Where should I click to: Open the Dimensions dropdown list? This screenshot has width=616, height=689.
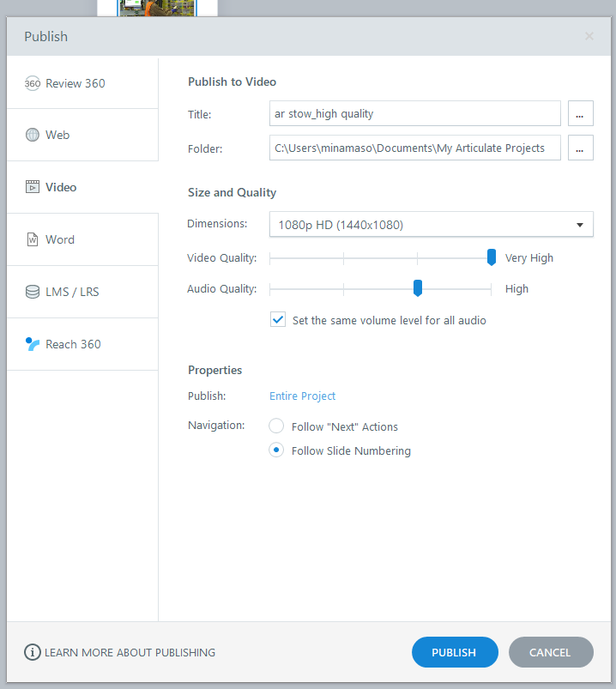click(431, 225)
